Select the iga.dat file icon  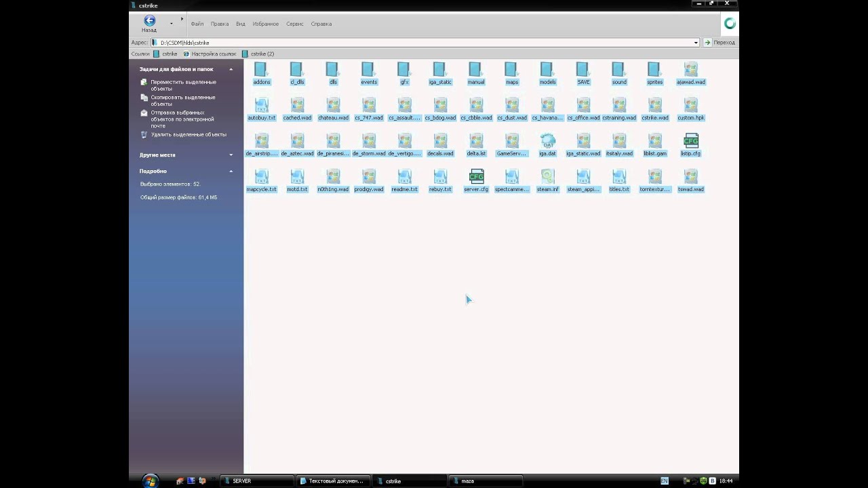547,140
